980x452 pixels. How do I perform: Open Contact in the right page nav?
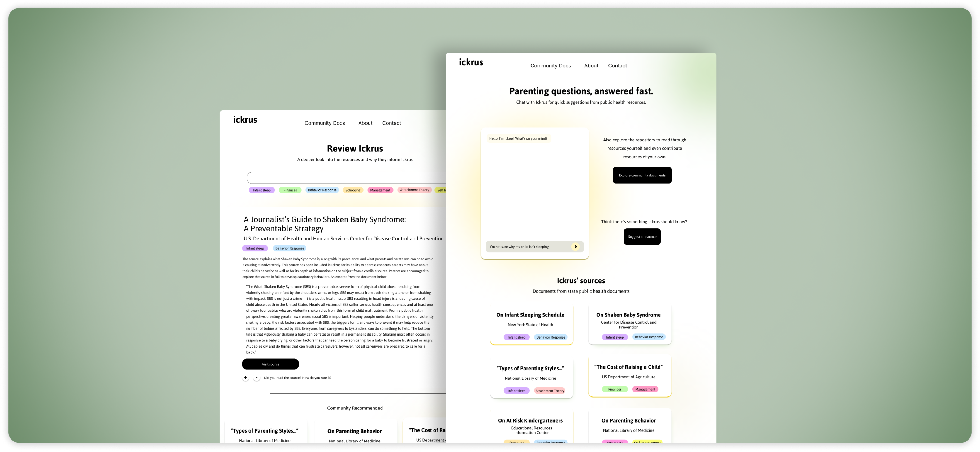tap(618, 65)
